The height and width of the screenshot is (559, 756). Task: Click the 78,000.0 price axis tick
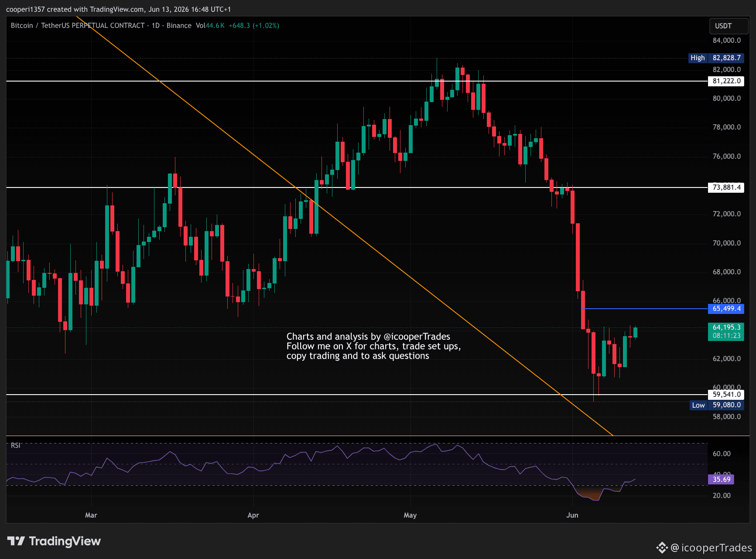[727, 127]
